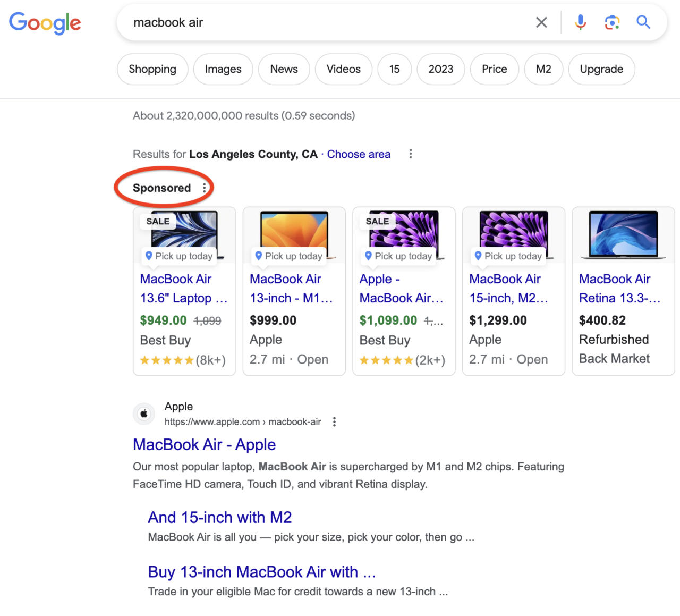
Task: Apply the M2 filter chip
Action: (x=543, y=69)
